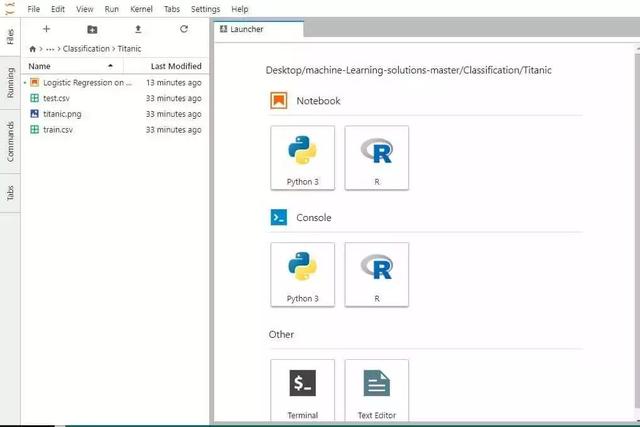Launch a Python 3 console
Image resolution: width=640 pixels, height=427 pixels.
(x=302, y=275)
